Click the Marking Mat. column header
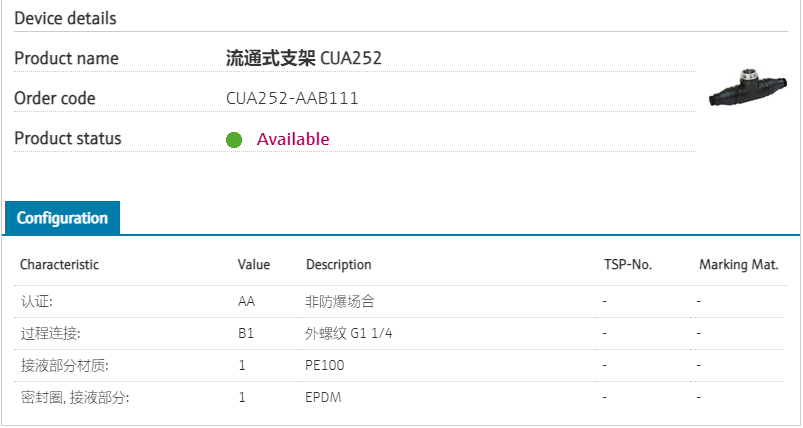The height and width of the screenshot is (428, 803). pos(738,265)
